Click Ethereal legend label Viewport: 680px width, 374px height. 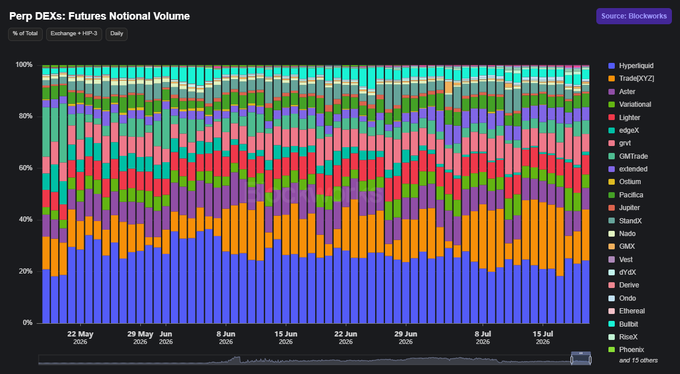click(x=632, y=311)
